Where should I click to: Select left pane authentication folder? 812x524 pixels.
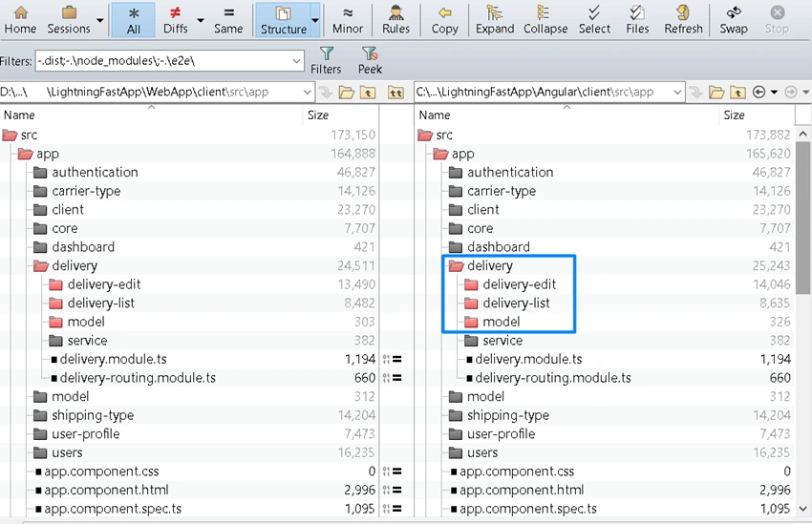pos(95,172)
